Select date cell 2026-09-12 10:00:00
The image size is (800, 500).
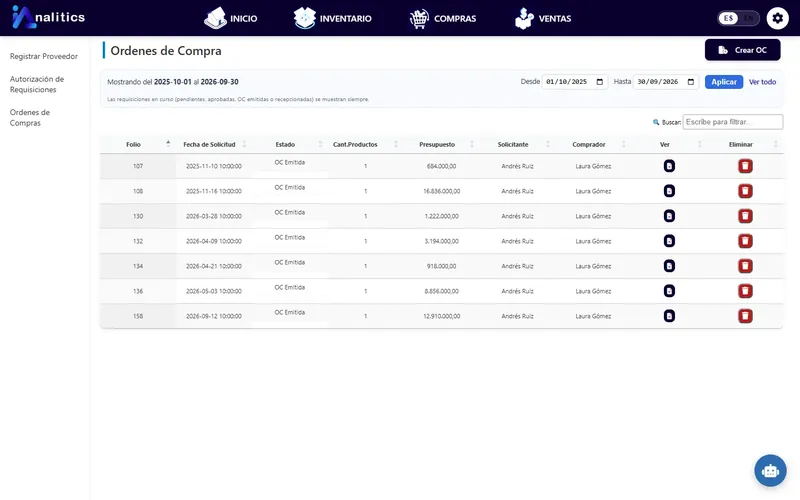pyautogui.click(x=214, y=316)
